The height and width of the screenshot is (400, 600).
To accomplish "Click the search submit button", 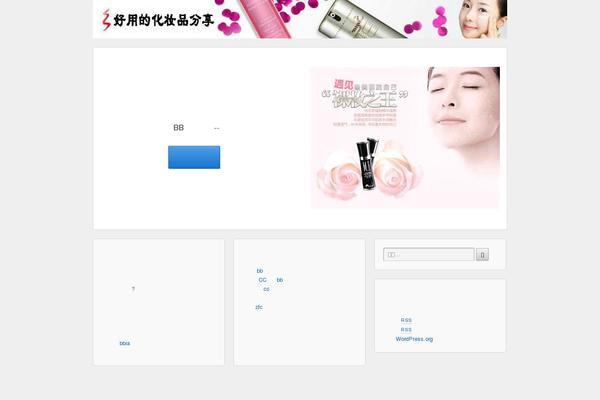I will point(482,255).
